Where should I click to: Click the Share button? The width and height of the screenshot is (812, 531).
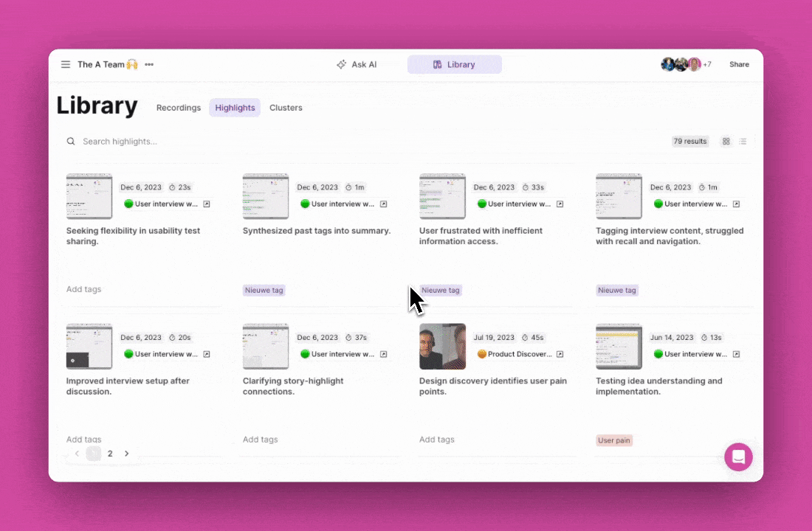tap(739, 65)
